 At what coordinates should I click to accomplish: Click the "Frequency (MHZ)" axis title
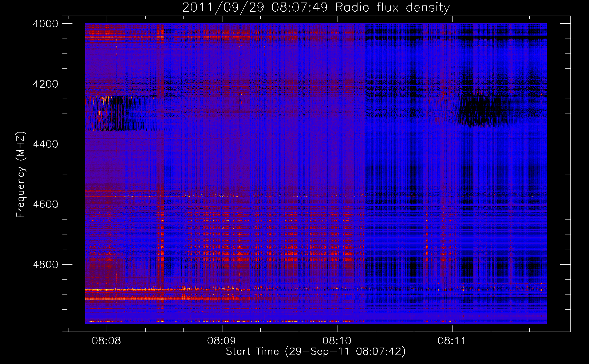click(x=21, y=174)
